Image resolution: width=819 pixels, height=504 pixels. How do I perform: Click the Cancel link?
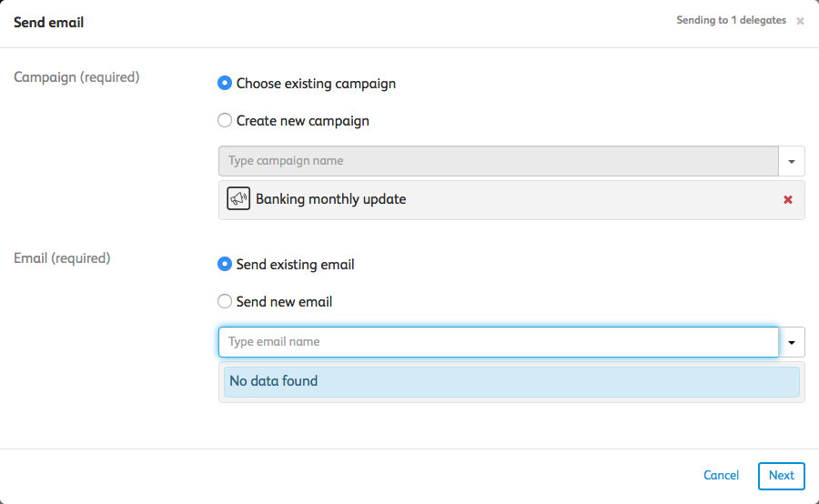[721, 475]
